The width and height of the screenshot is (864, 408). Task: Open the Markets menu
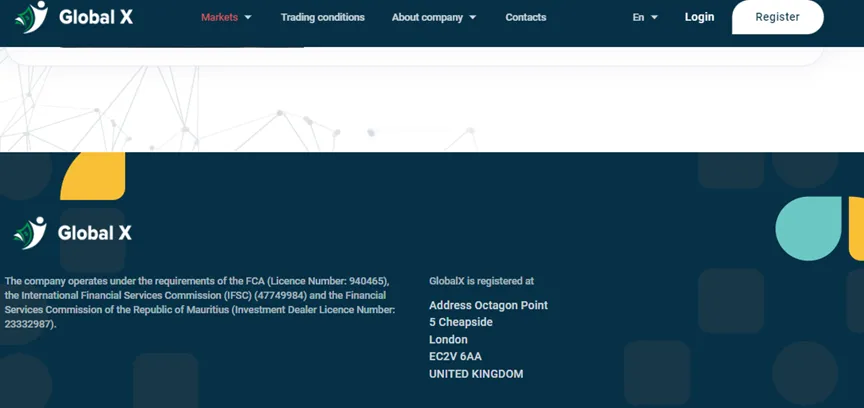pos(219,17)
